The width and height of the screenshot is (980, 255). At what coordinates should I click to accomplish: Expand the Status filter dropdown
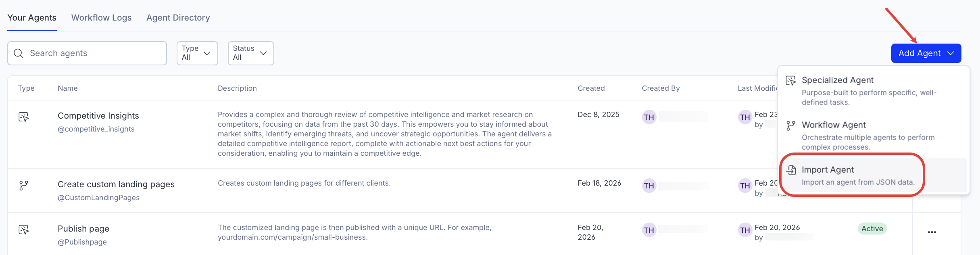(250, 53)
